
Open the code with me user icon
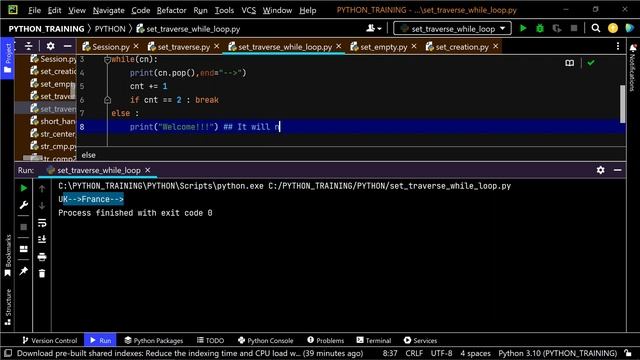point(373,28)
